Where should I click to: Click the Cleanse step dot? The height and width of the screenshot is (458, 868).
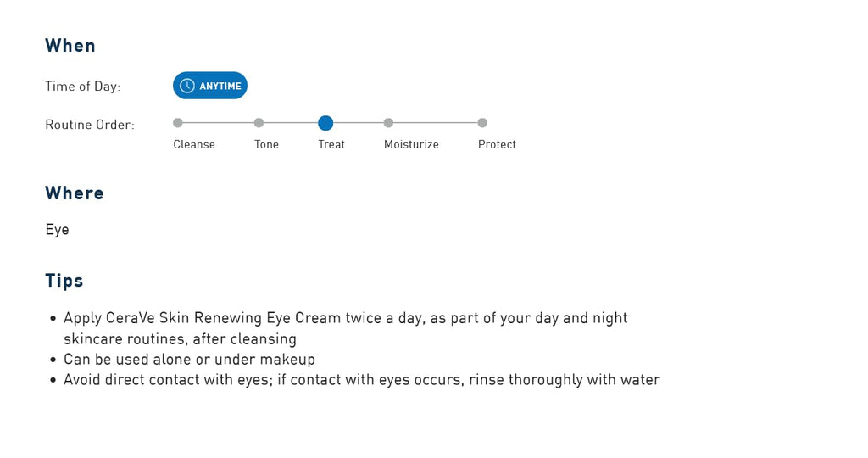178,123
